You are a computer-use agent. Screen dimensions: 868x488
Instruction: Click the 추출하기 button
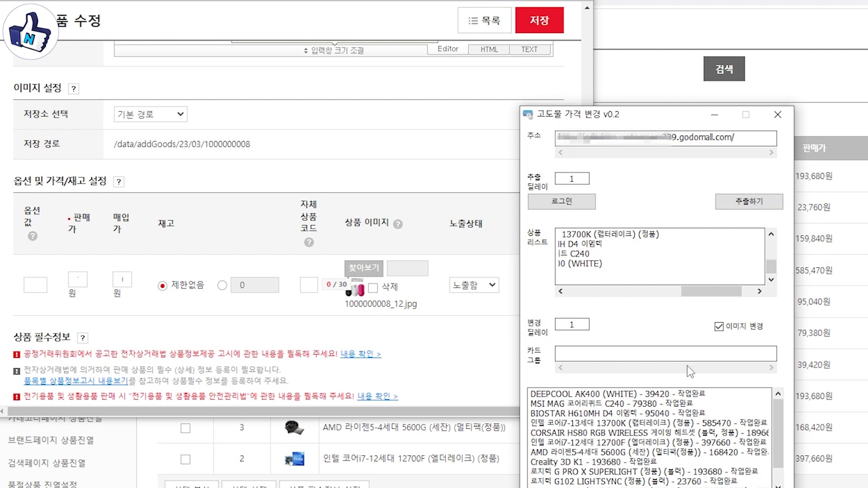[x=749, y=202]
